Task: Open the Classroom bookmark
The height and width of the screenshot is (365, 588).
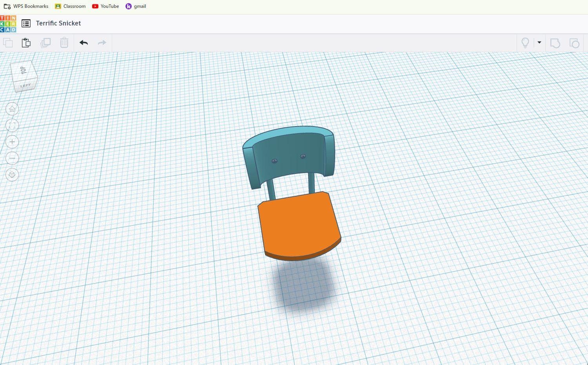Action: pos(70,6)
